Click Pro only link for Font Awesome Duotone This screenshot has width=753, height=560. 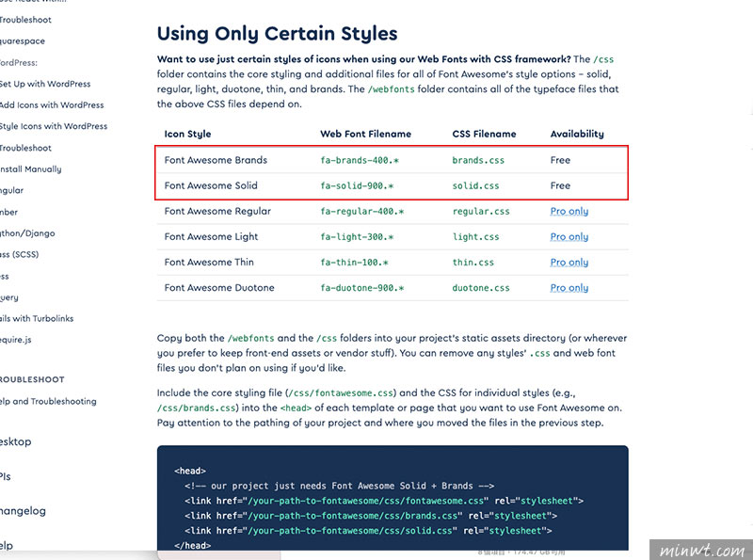click(x=569, y=287)
